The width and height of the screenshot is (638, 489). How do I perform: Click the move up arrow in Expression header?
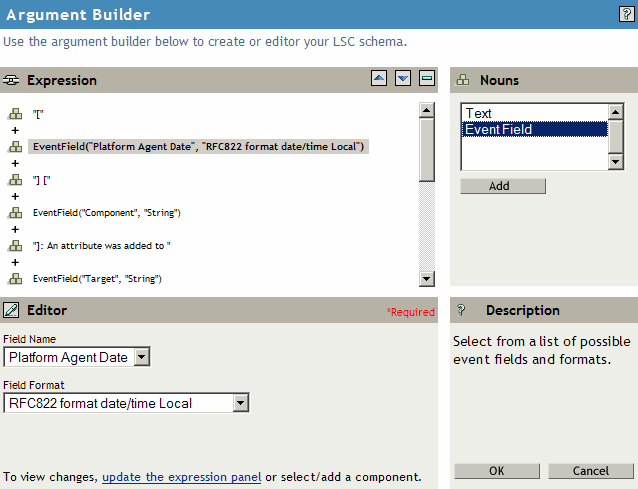(x=378, y=79)
